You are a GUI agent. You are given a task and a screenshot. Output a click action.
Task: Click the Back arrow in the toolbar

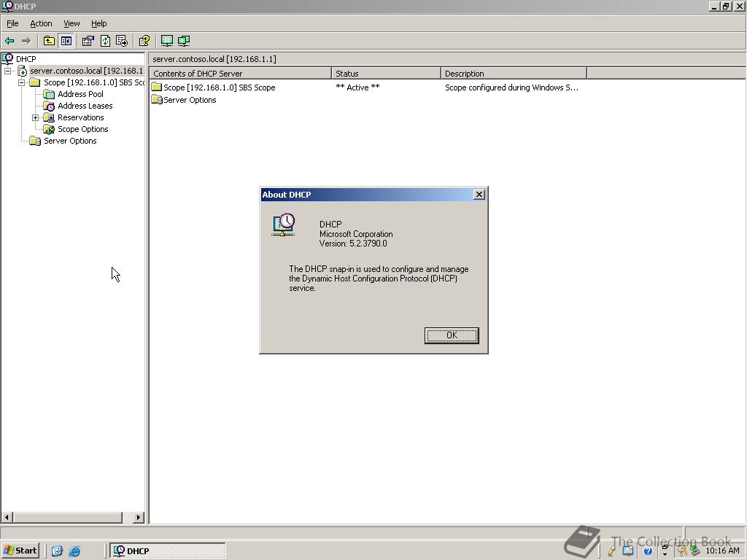(x=9, y=41)
